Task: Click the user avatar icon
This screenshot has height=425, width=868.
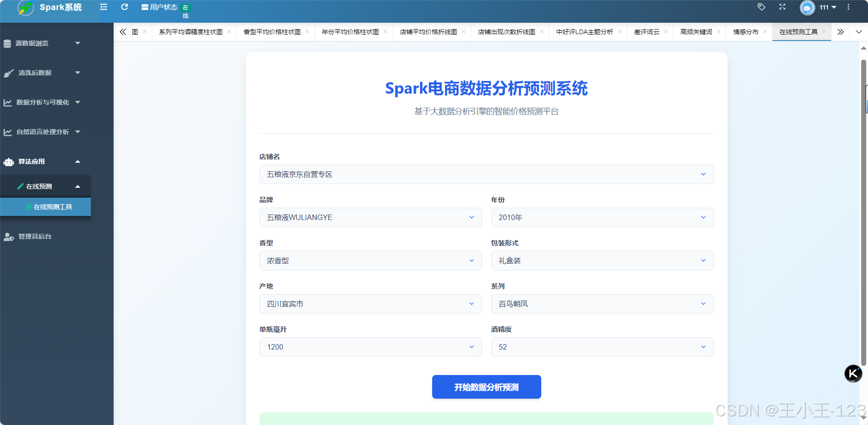Action: (x=807, y=7)
